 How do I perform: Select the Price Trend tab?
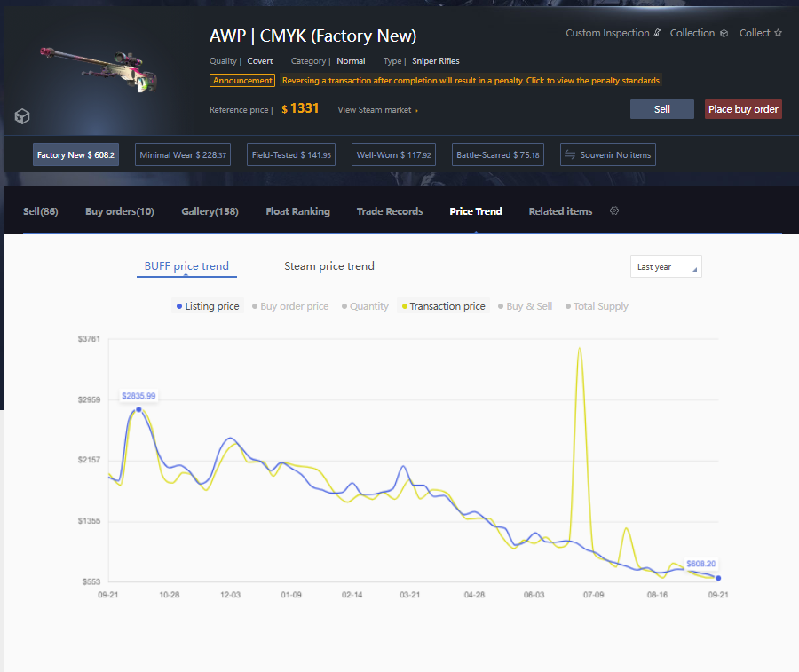[x=476, y=211]
